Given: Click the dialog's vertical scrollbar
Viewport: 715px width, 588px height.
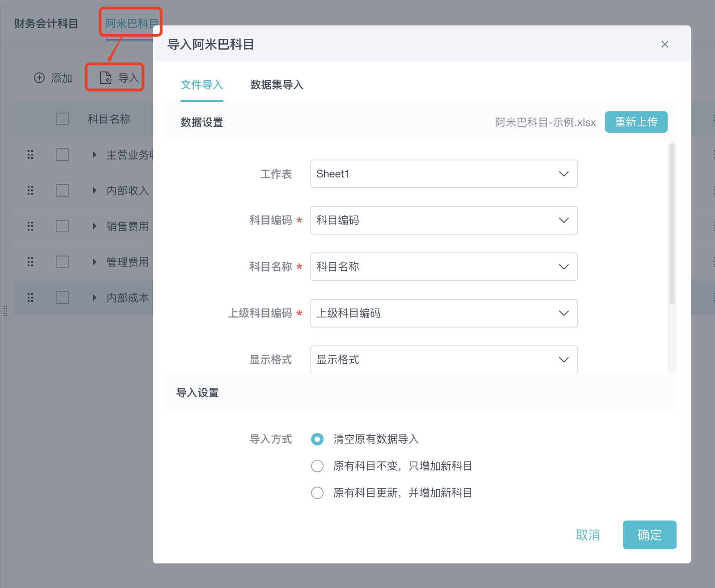Looking at the screenshot, I should click(672, 223).
